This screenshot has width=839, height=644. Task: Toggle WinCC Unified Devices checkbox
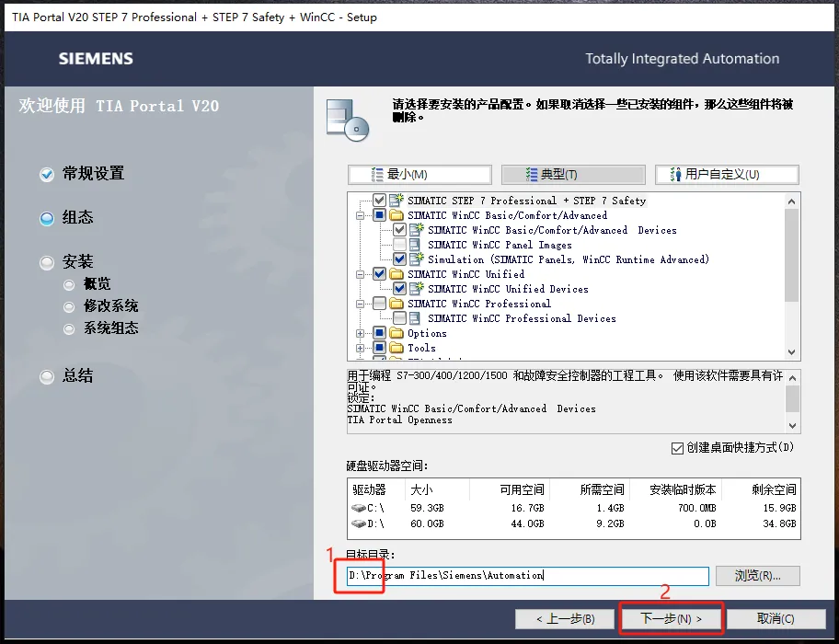(399, 288)
